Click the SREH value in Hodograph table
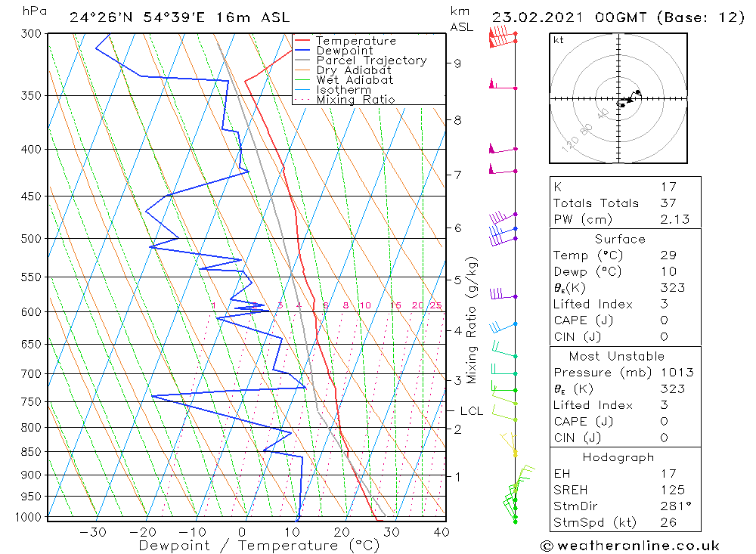The width and height of the screenshot is (756, 554). 673,490
